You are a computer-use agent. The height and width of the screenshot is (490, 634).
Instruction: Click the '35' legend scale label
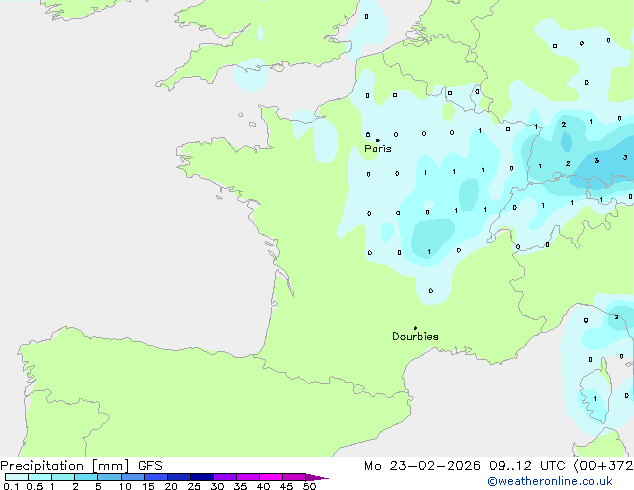pyautogui.click(x=240, y=486)
